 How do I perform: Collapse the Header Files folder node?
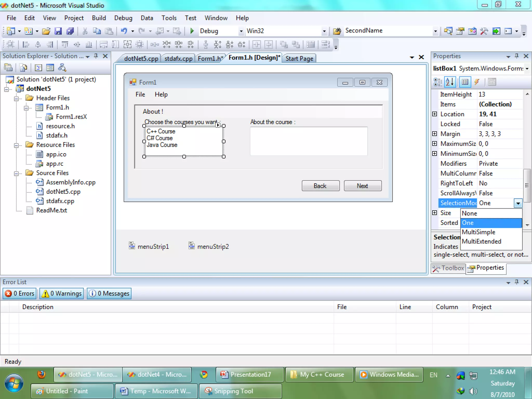click(16, 98)
